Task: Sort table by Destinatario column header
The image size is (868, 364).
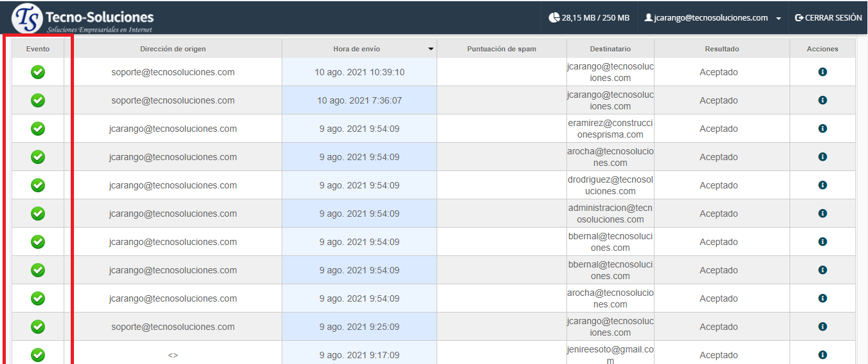Action: [x=610, y=49]
